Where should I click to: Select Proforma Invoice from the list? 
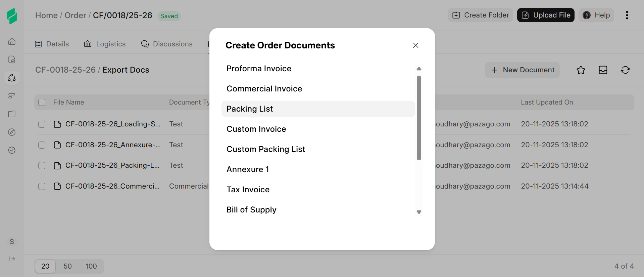(x=318, y=69)
